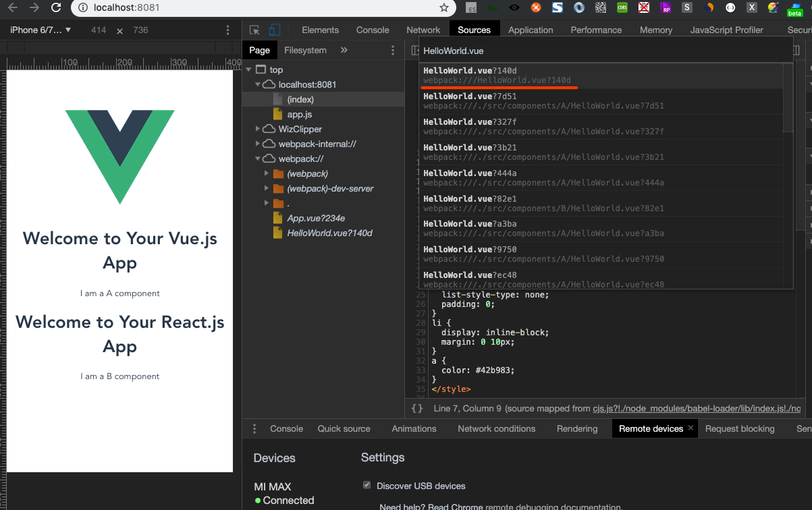Open Rendering drawer tab

577,429
